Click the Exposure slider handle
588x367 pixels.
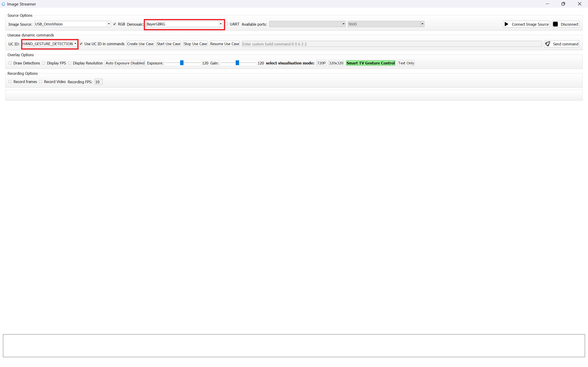[181, 63]
